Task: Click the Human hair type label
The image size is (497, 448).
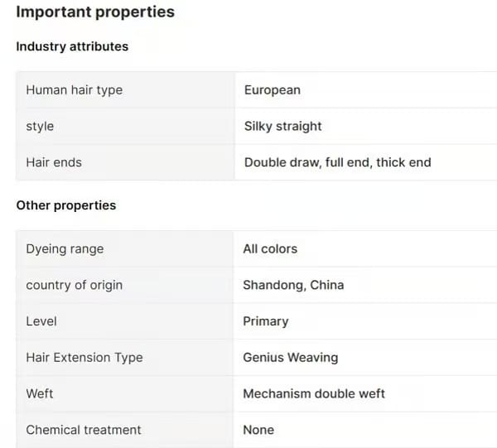Action: coord(74,90)
